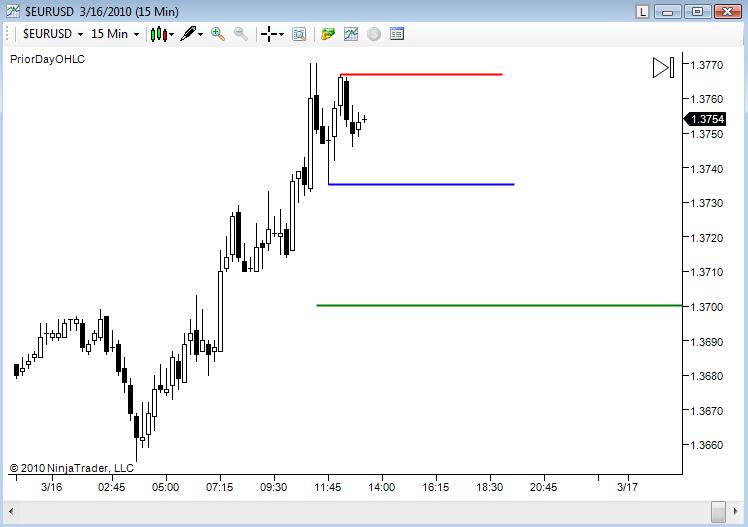Screen dimensions: 748x527
Task: Open the data box icon
Action: [x=299, y=34]
